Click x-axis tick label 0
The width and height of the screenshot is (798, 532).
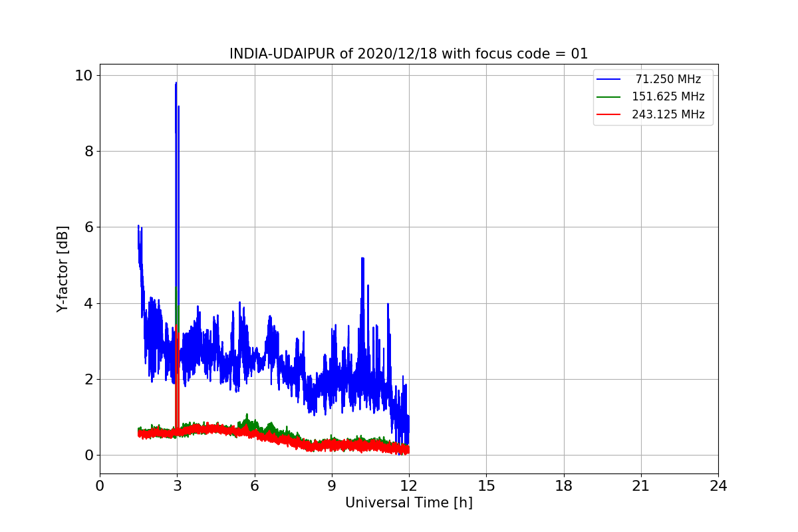pos(100,486)
